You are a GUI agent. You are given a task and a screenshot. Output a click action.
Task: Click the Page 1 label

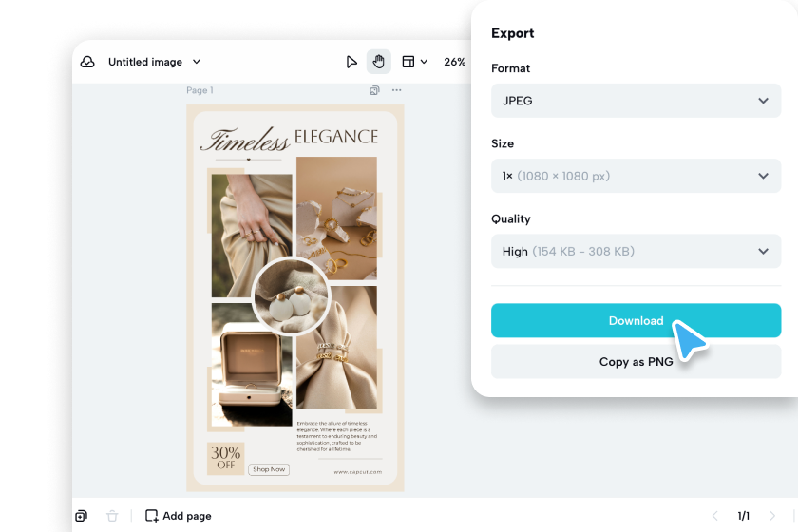click(199, 90)
